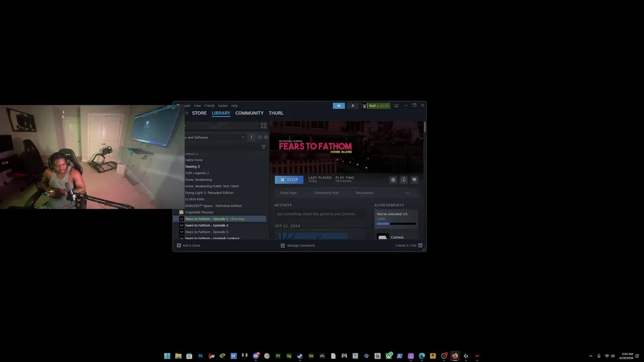This screenshot has width=644, height=362.
Task: Open Microsoft Word from the taskbar
Action: tap(233, 356)
